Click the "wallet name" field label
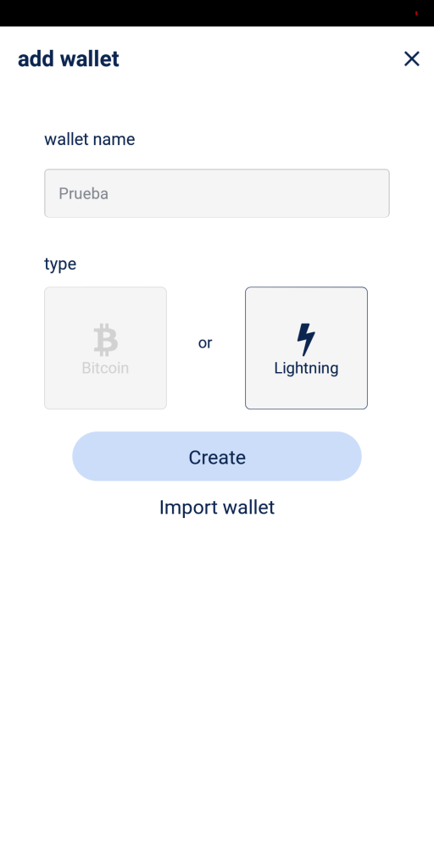The height and width of the screenshot is (868, 434). 90,139
